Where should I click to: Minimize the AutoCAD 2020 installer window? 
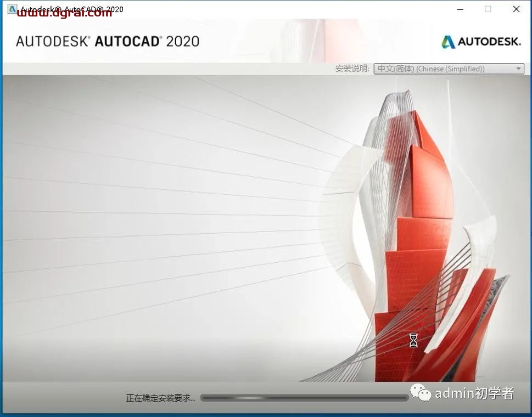click(x=460, y=9)
